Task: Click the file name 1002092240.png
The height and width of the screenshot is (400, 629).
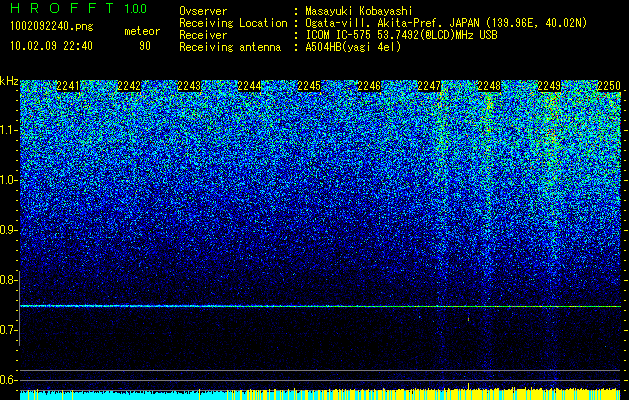Action: [52, 27]
